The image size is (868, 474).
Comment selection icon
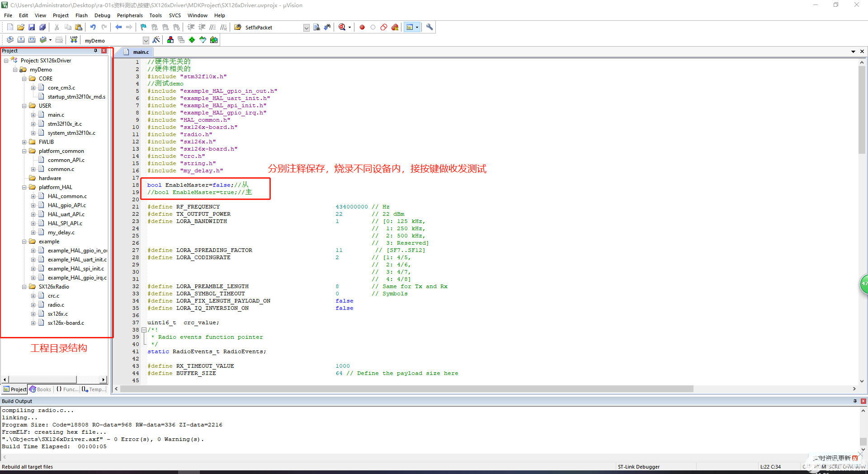tap(212, 27)
